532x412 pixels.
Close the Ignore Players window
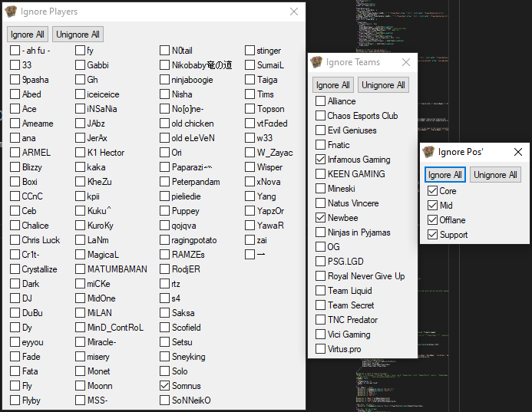(294, 12)
